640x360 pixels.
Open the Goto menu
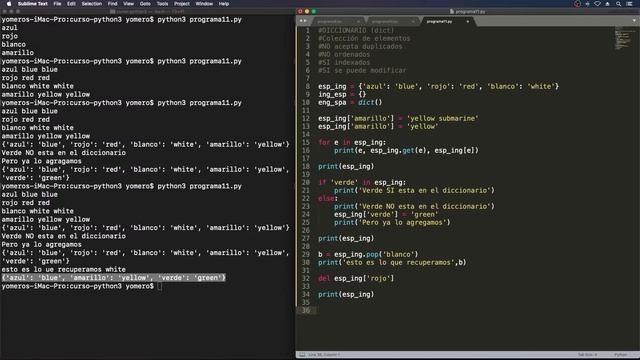click(145, 4)
